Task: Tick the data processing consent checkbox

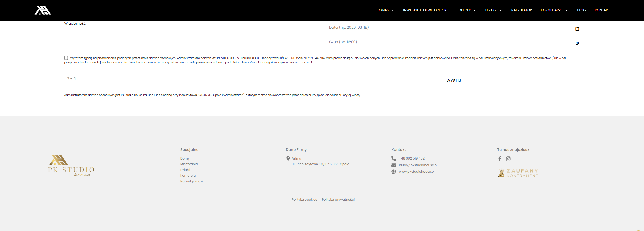Action: point(66,58)
